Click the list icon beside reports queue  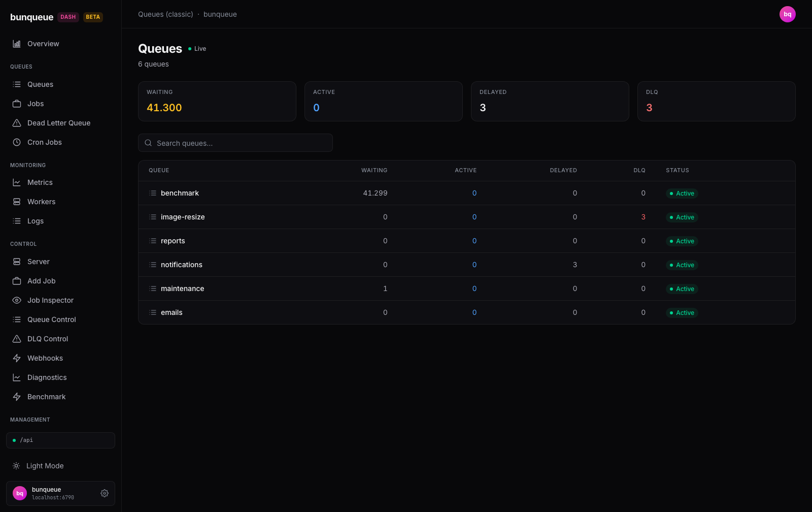[153, 241]
